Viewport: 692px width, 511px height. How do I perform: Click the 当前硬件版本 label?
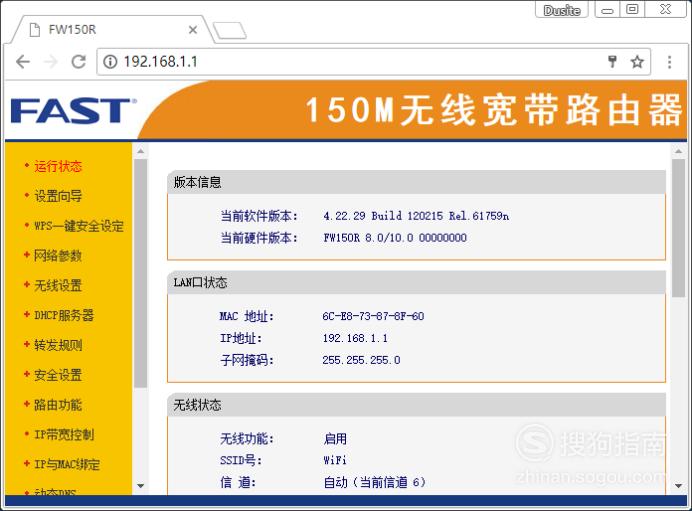tap(259, 238)
